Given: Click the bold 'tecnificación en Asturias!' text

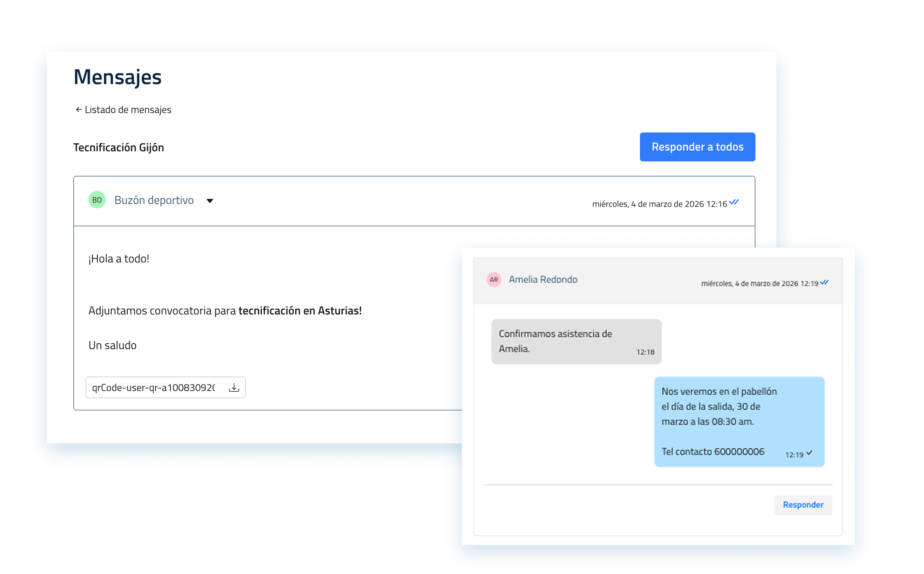Looking at the screenshot, I should click(300, 310).
